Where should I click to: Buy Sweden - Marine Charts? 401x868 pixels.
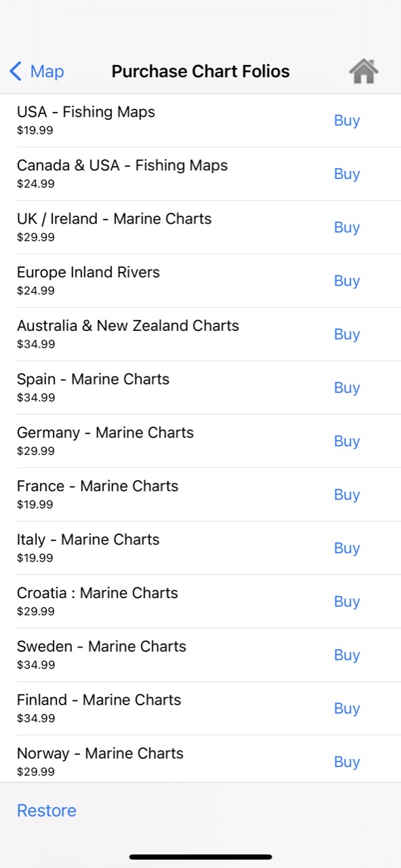[x=347, y=655]
